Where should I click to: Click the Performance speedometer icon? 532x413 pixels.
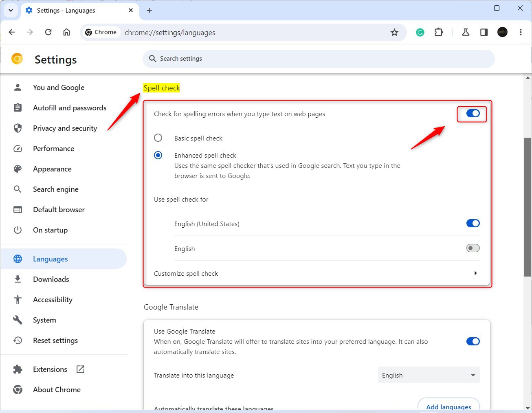(x=18, y=148)
